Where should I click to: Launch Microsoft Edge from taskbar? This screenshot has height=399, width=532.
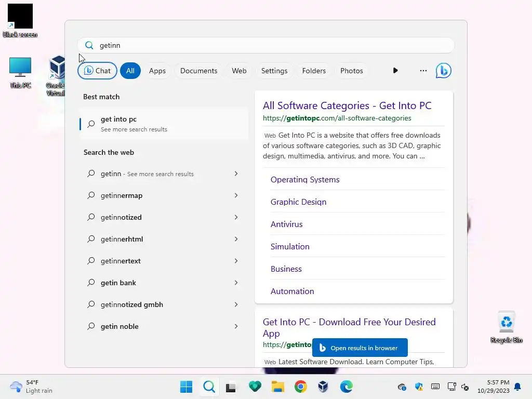click(x=347, y=387)
